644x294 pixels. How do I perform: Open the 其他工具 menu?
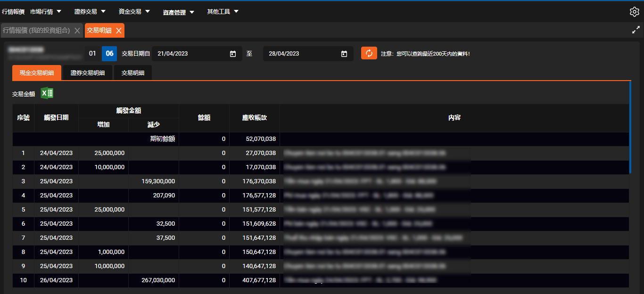(x=223, y=11)
